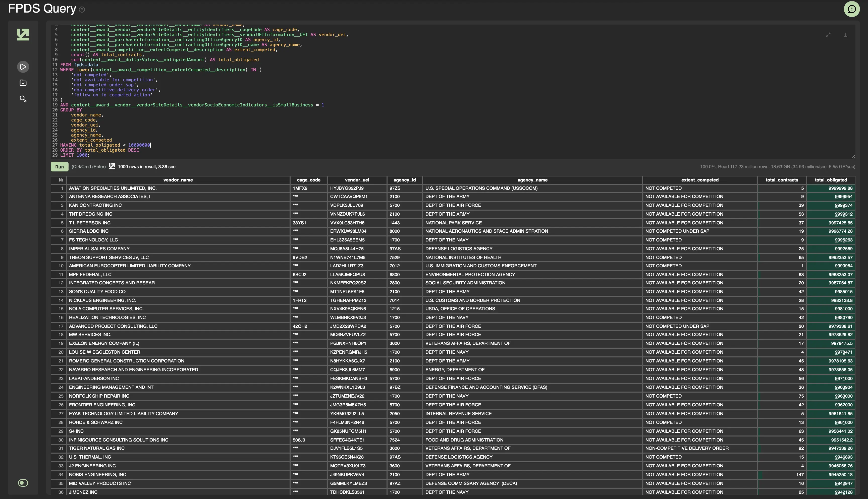This screenshot has height=499, width=868.
Task: Click NATIONAL INSTITUTES OF HEALTH cell
Action: [x=532, y=257]
